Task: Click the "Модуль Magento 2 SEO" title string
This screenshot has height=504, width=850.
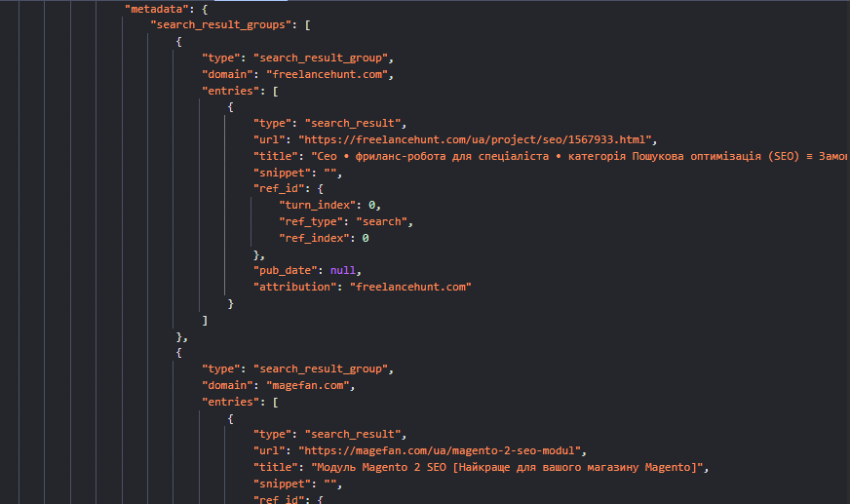Action: tap(506, 467)
